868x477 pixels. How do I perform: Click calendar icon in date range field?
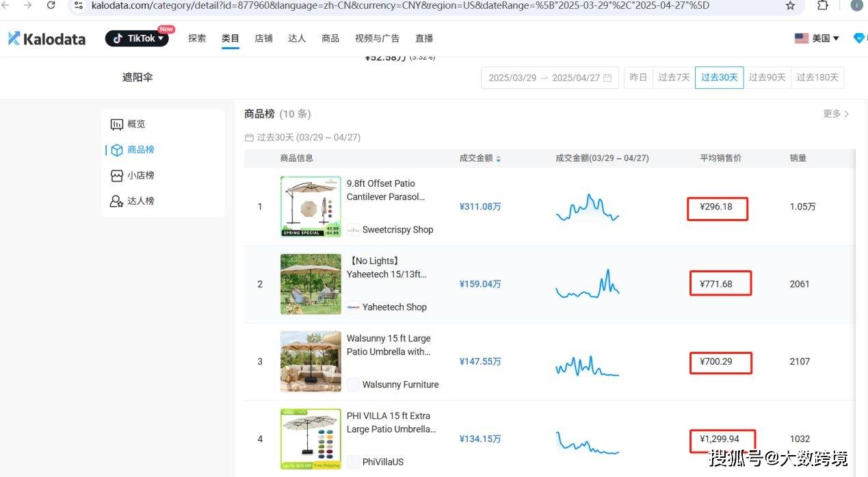[x=607, y=77]
